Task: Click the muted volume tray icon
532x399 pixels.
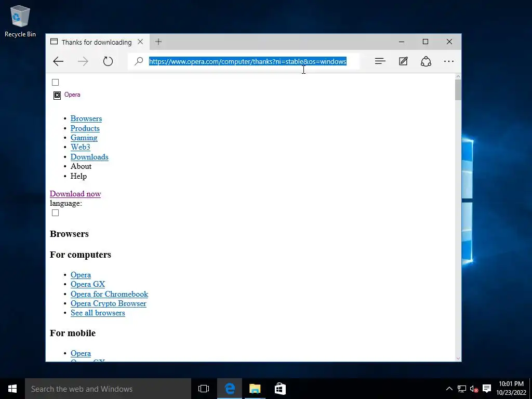Action: (474, 389)
